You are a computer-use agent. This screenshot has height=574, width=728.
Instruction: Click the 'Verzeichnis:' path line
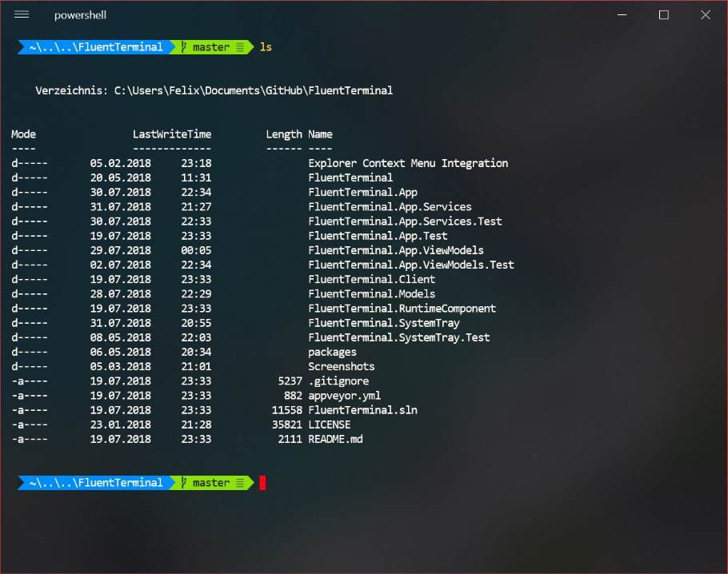click(214, 90)
